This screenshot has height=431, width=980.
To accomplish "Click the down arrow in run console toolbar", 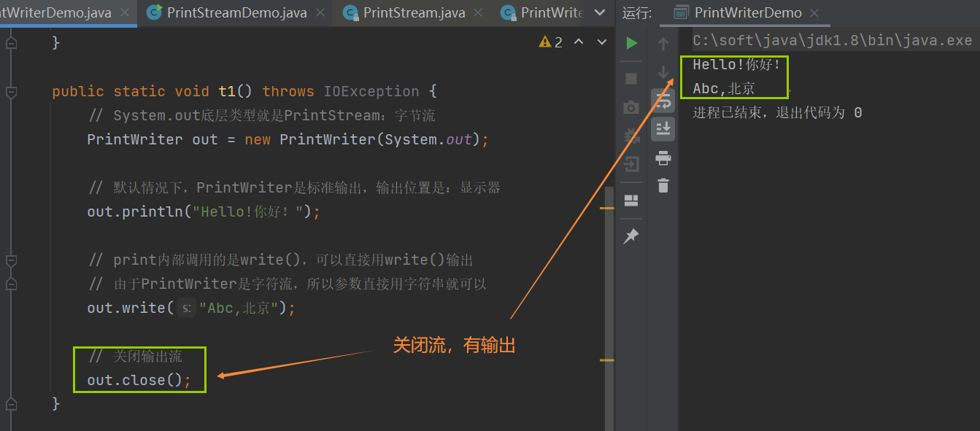I will point(663,71).
